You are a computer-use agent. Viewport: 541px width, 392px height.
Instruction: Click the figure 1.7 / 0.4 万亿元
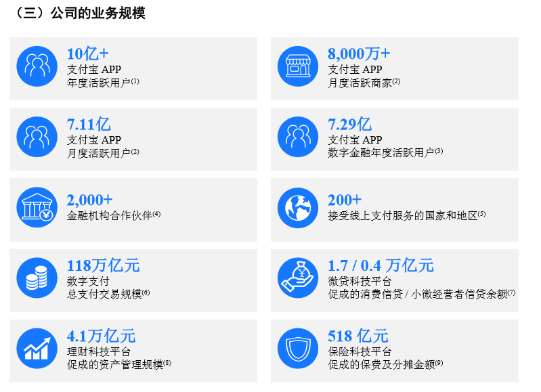tap(381, 265)
